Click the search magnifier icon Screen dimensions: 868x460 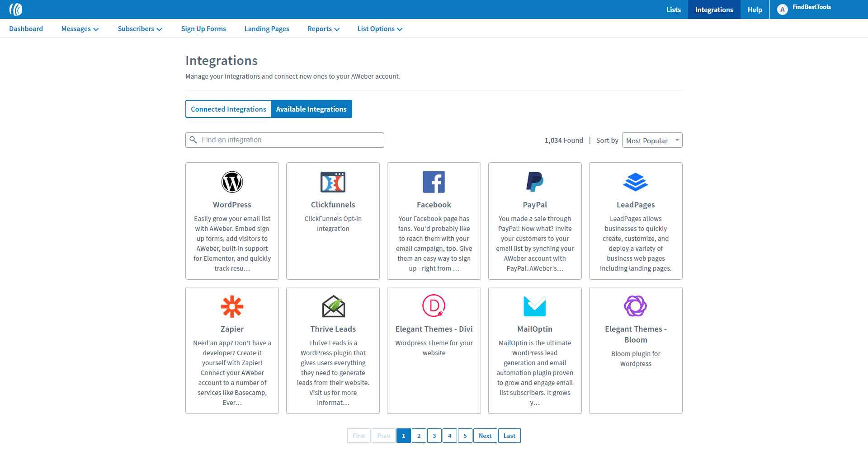(193, 140)
